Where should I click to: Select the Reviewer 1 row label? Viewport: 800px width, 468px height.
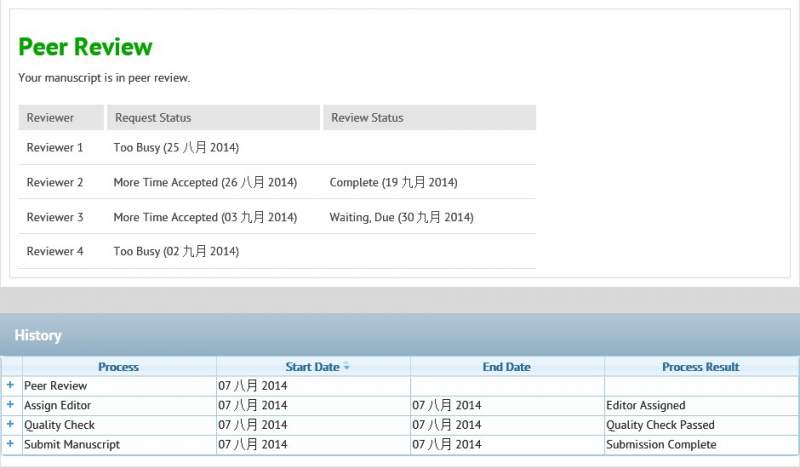(x=55, y=148)
